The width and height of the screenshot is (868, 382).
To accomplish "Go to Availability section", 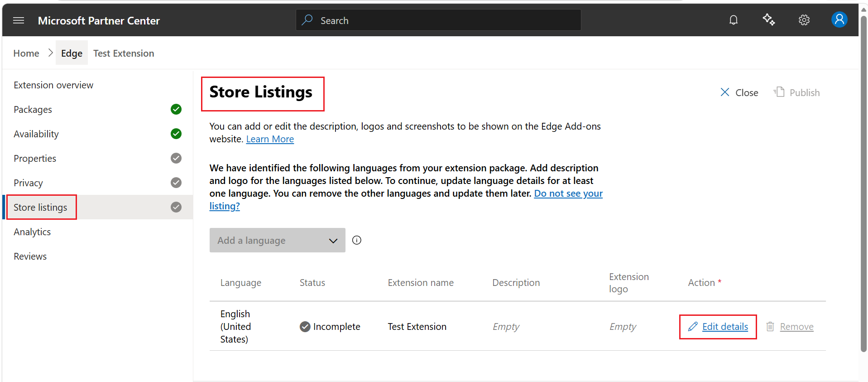I will point(36,134).
